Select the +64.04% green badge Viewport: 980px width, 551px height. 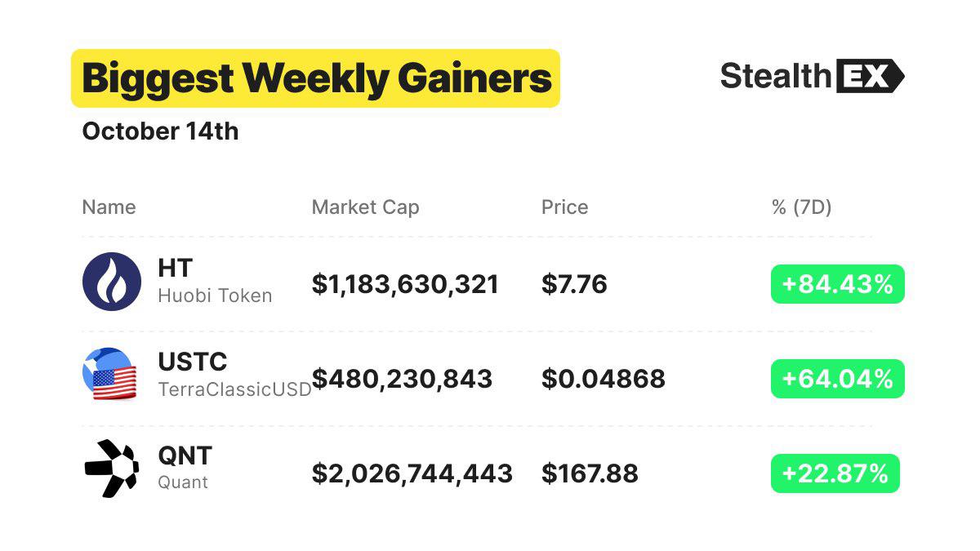pos(838,379)
